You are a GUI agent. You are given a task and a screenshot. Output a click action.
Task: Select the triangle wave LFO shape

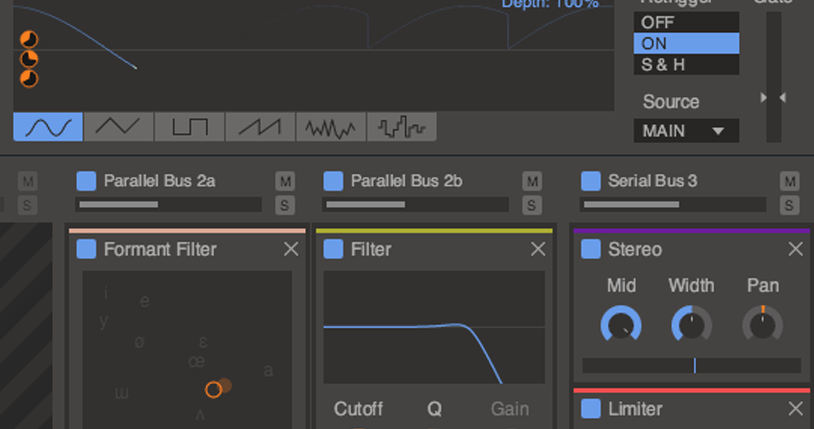point(119,127)
